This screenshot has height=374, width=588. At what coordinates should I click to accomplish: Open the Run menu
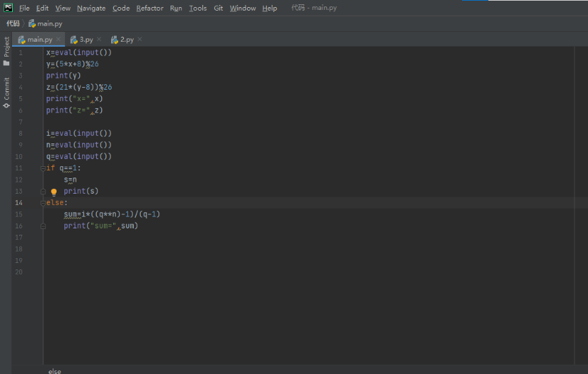pos(176,8)
